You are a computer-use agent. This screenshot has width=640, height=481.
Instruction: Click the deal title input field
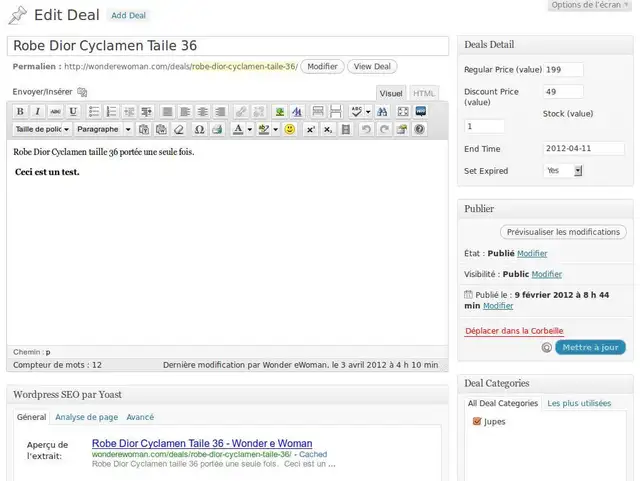point(228,46)
